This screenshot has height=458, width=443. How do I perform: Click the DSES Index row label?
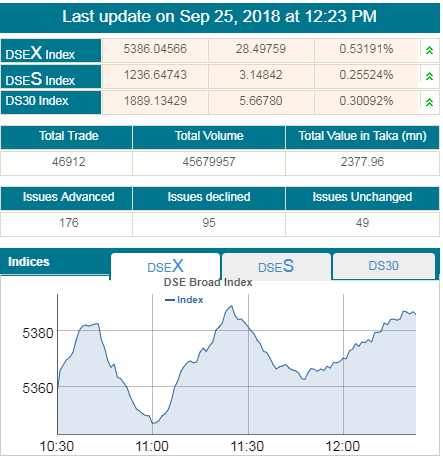click(x=51, y=77)
